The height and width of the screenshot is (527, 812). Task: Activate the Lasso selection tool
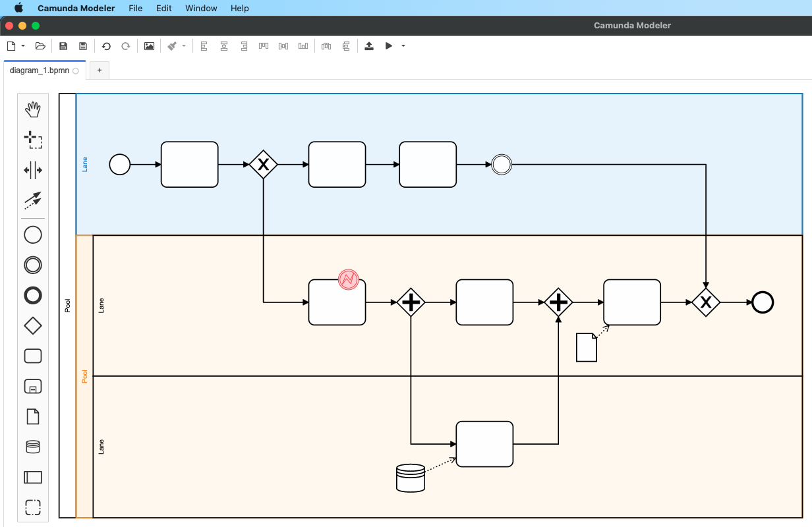pos(33,140)
